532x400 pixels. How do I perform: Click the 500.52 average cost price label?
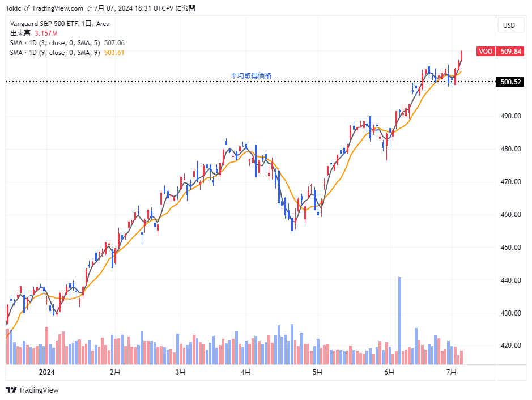click(x=510, y=82)
